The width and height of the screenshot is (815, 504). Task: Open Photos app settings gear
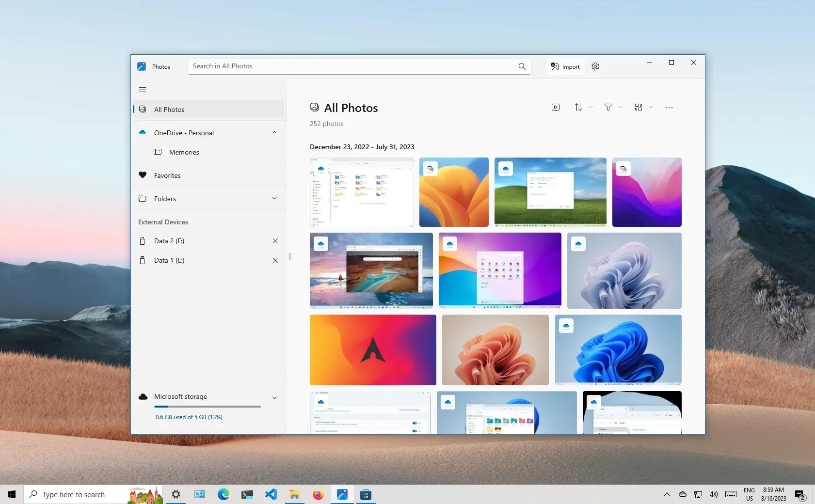click(x=595, y=66)
